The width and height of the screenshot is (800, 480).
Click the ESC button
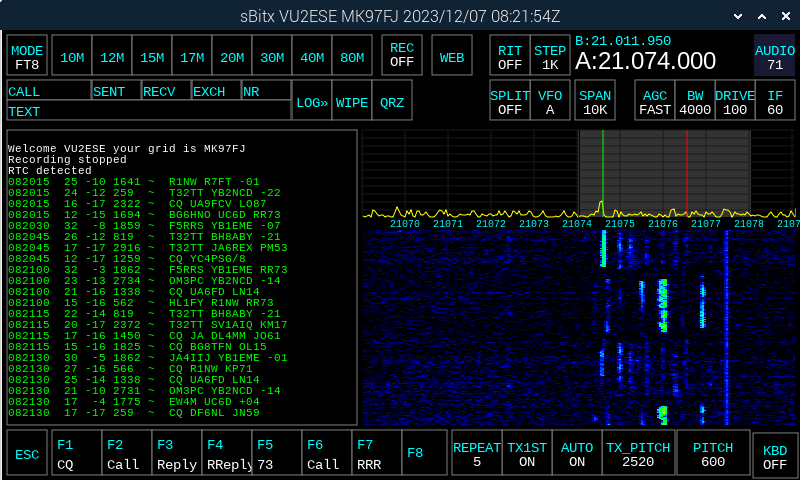[28, 454]
